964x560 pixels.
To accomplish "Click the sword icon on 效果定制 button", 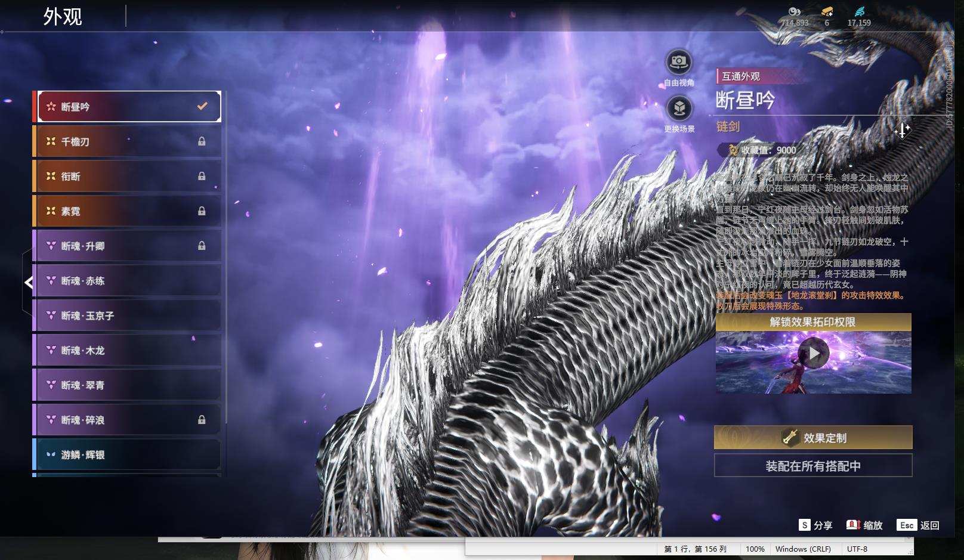I will pyautogui.click(x=790, y=438).
